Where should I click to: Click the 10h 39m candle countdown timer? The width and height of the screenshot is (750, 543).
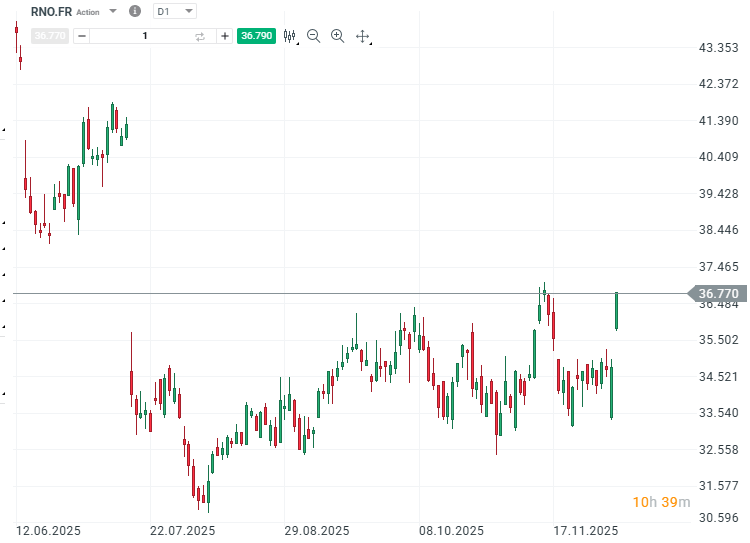point(661,501)
